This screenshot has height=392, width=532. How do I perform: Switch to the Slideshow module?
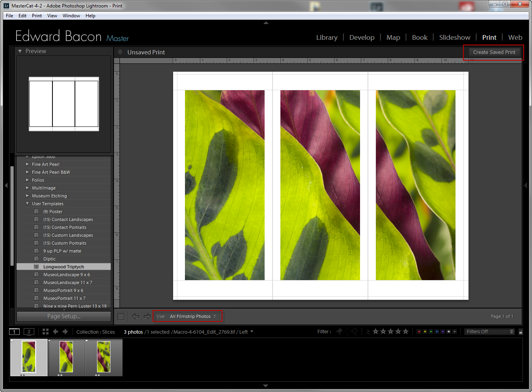[x=455, y=37]
